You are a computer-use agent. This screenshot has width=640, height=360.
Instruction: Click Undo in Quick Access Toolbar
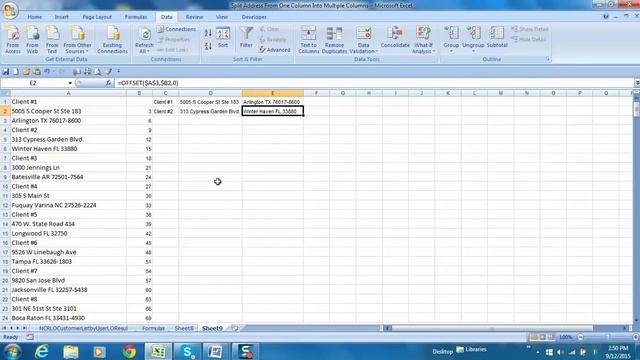click(47, 71)
